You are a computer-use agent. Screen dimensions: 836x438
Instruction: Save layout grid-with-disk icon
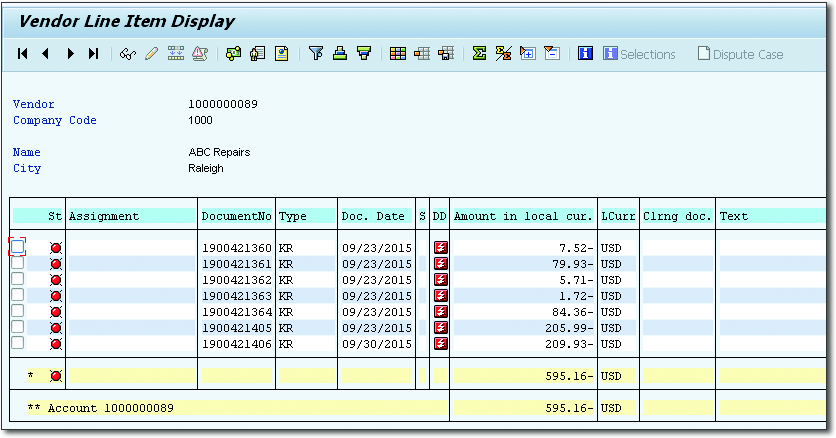point(446,54)
